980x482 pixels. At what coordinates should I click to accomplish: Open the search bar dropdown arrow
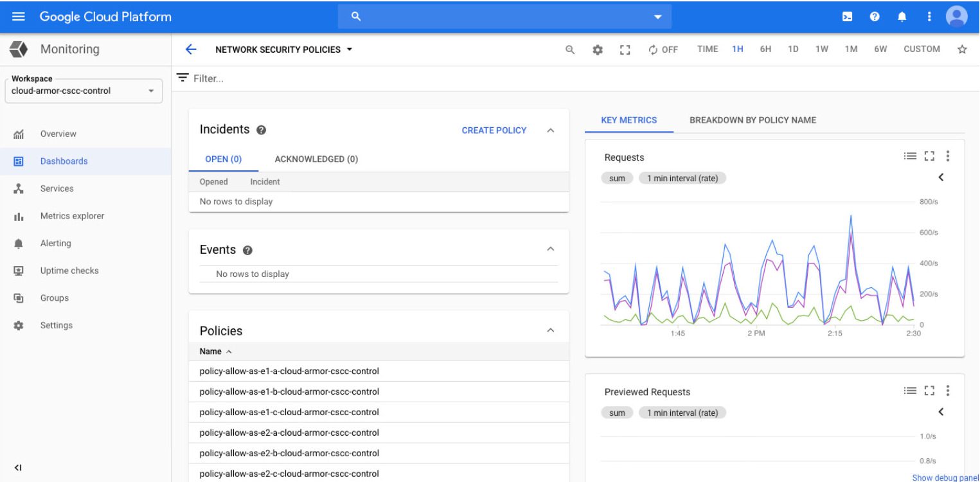(657, 17)
